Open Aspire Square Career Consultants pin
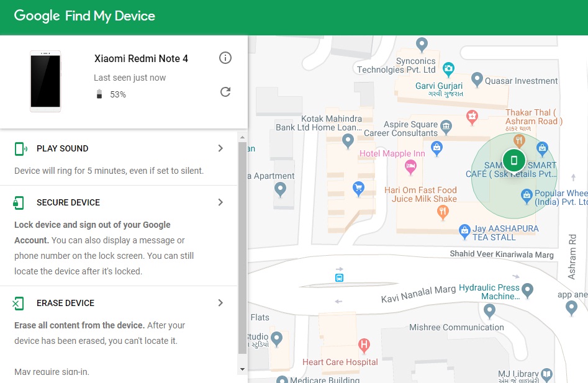Viewport: 588px width, 383px height. tap(446, 127)
